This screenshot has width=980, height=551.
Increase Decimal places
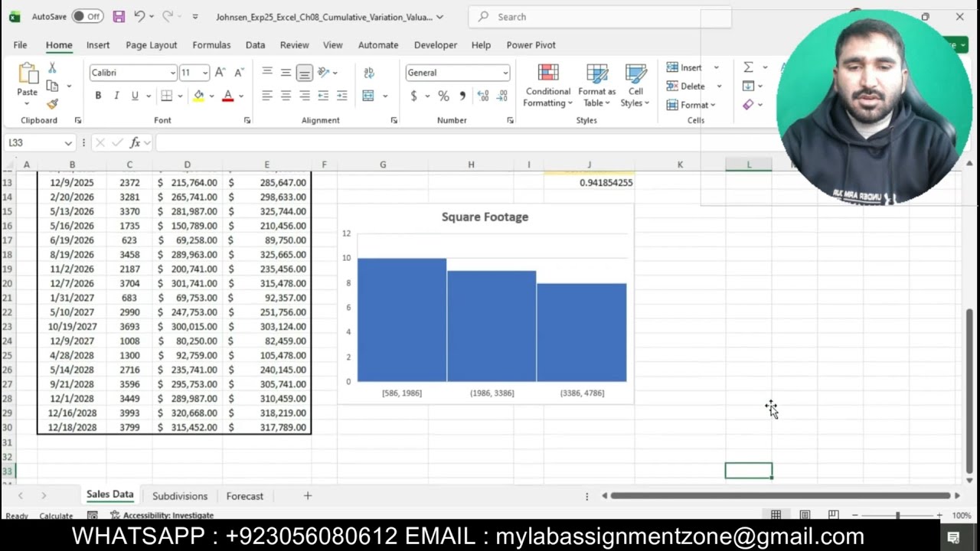click(x=483, y=96)
